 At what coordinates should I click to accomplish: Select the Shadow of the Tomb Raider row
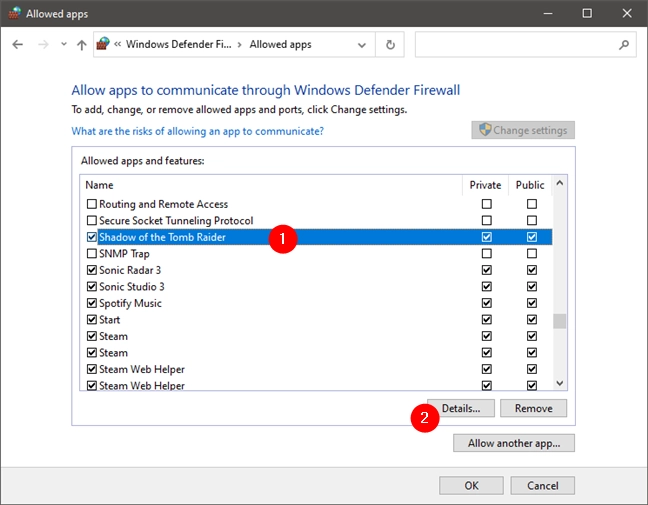coord(316,237)
